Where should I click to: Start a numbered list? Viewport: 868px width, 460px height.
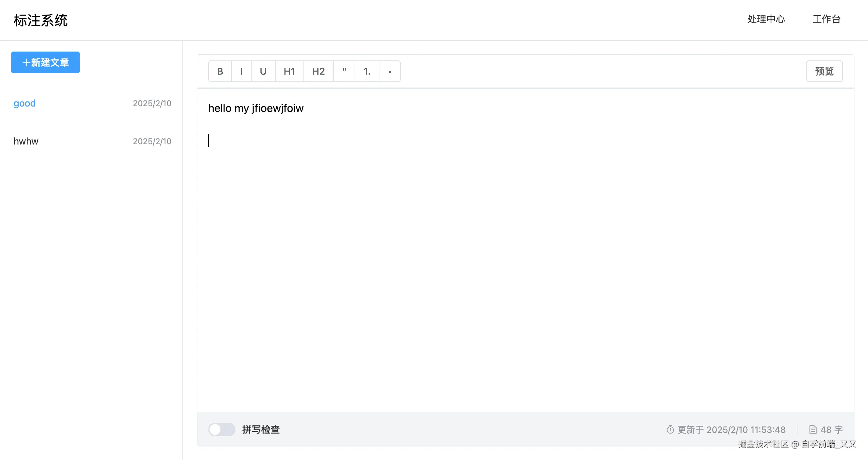point(367,71)
